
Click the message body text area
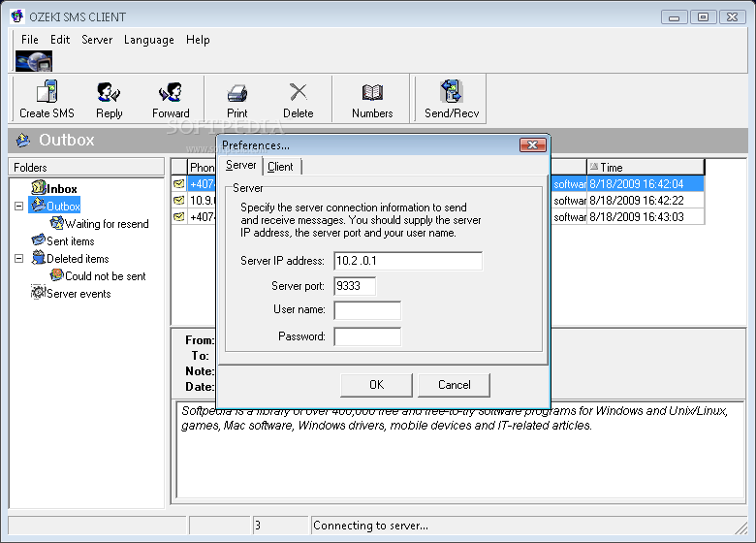click(460, 450)
